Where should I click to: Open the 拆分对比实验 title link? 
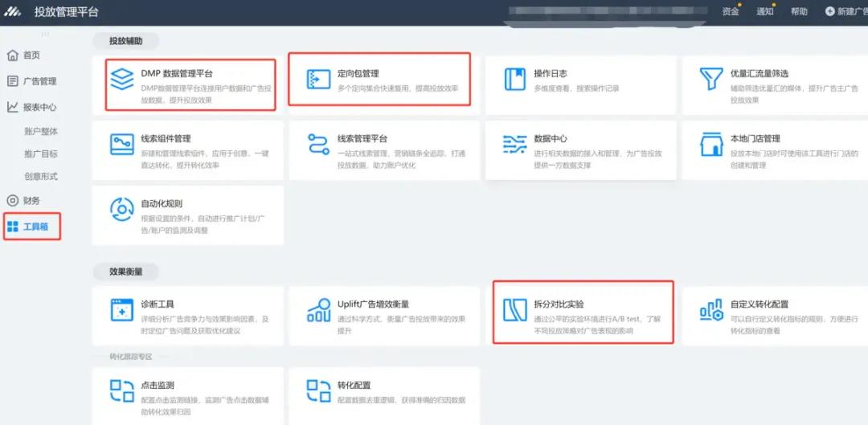coord(559,304)
